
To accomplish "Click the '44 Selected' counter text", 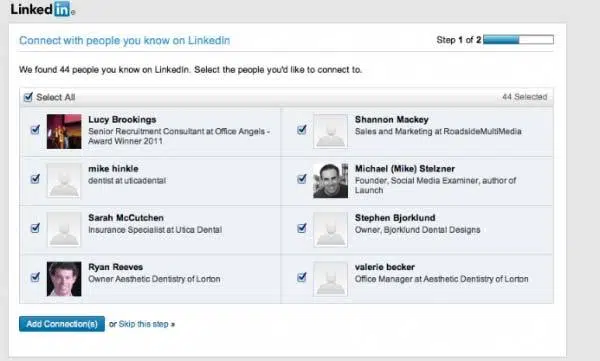I will coord(525,97).
